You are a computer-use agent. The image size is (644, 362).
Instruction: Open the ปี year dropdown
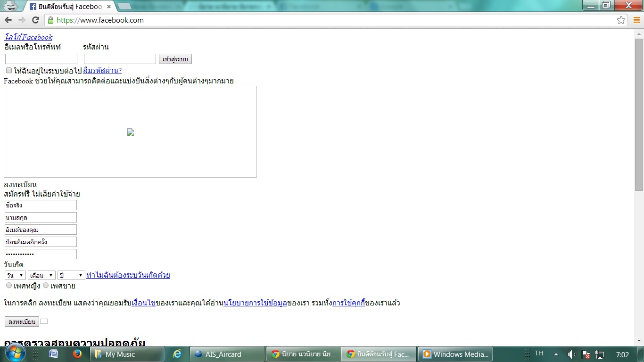tap(71, 275)
